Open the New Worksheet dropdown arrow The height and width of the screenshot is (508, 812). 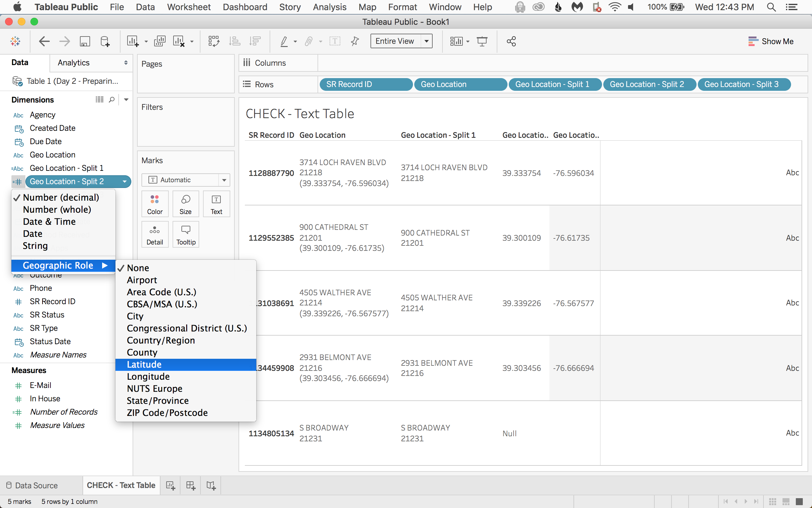(x=146, y=42)
